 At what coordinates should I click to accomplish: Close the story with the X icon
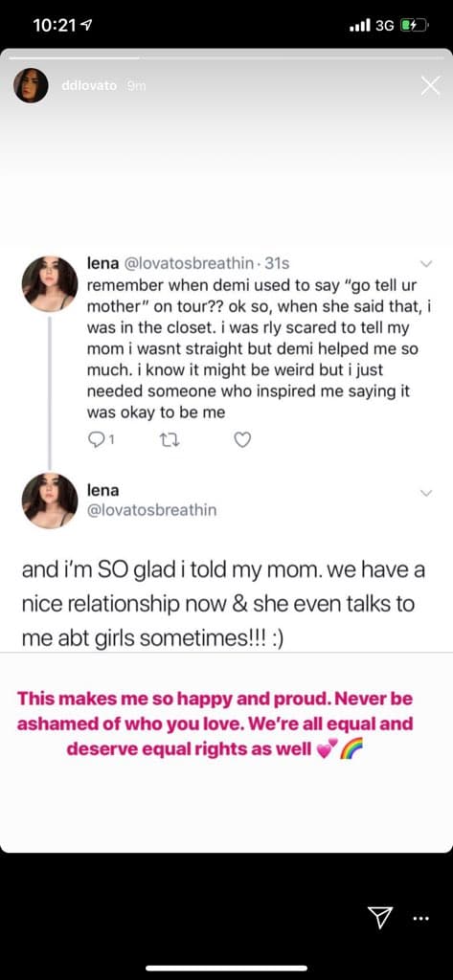[430, 85]
